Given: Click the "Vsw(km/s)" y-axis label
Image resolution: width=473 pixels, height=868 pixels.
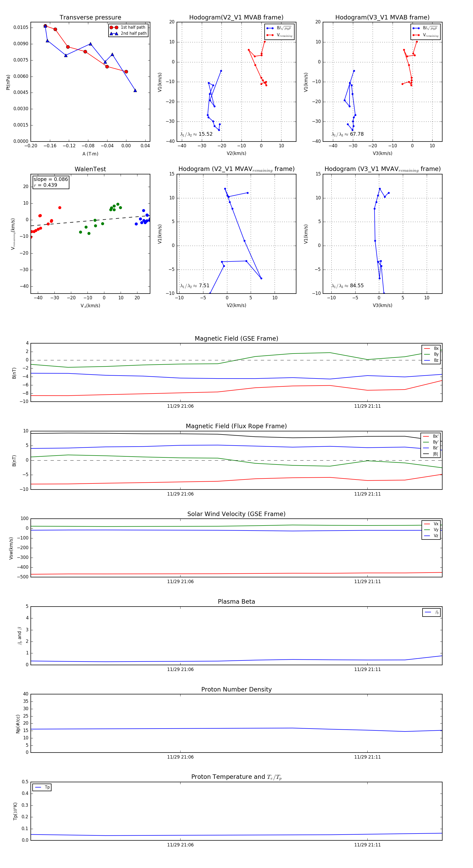Looking at the screenshot, I should point(11,548).
